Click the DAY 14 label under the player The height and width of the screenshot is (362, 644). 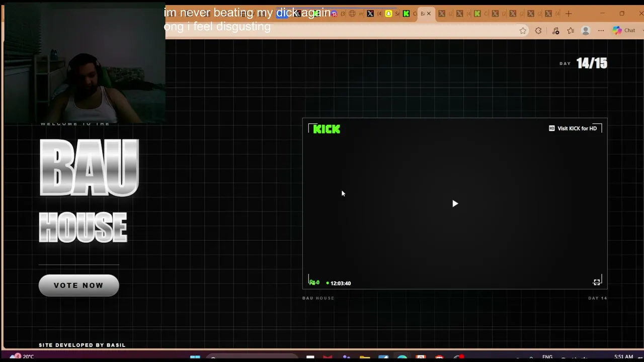coord(598,298)
